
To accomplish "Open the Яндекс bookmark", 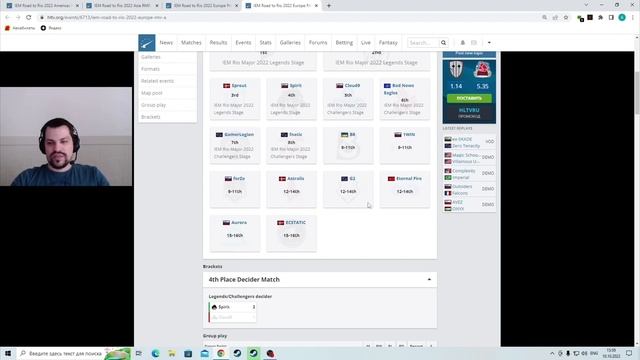I will 51,28.
